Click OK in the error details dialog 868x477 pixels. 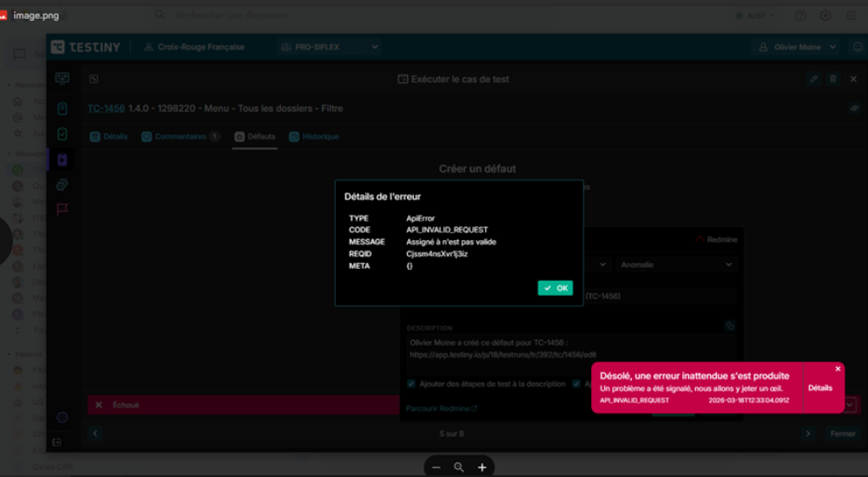coord(555,288)
